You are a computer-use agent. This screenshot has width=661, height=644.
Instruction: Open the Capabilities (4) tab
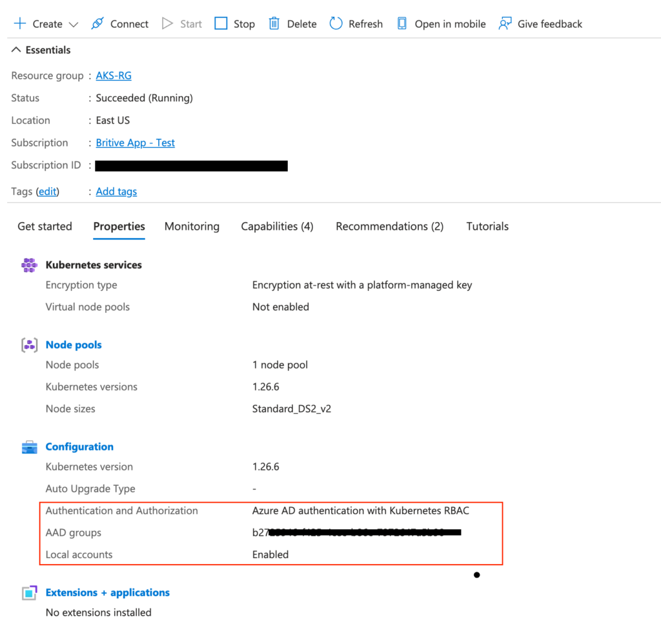(x=277, y=226)
